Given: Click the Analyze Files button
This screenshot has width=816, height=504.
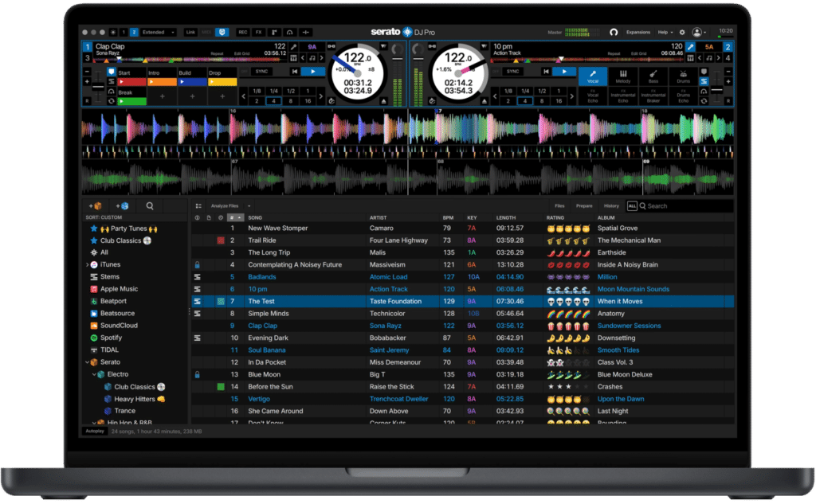Looking at the screenshot, I should (224, 206).
